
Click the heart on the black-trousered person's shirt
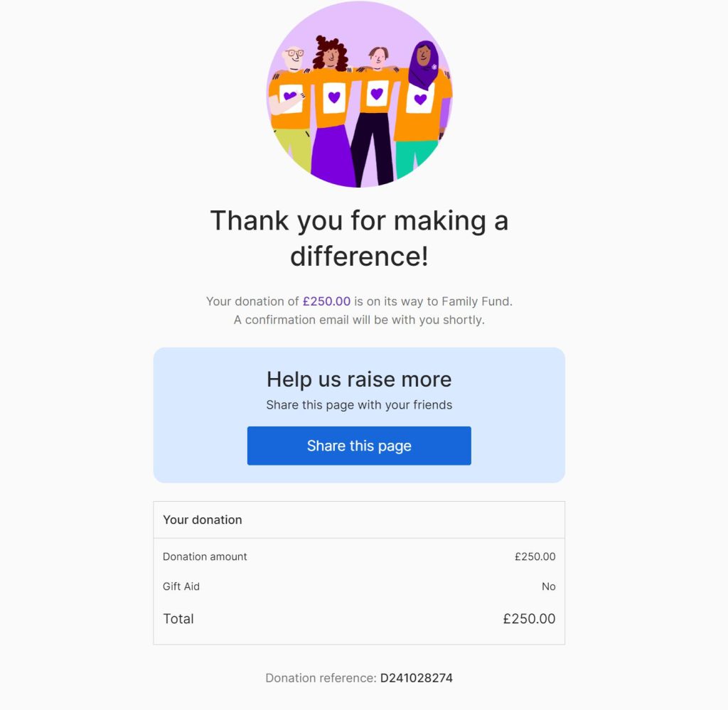377,93
